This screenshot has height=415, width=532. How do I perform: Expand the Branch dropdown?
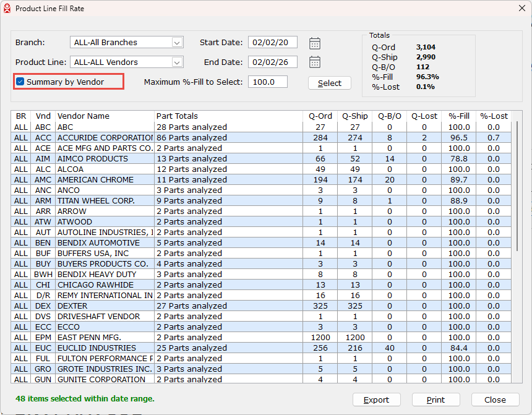[x=177, y=43]
